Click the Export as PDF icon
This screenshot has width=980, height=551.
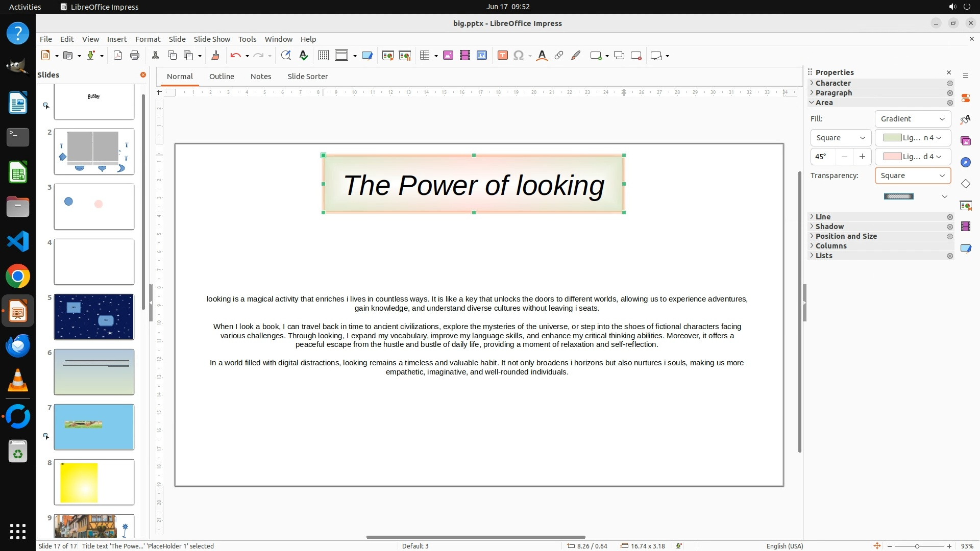point(118,56)
